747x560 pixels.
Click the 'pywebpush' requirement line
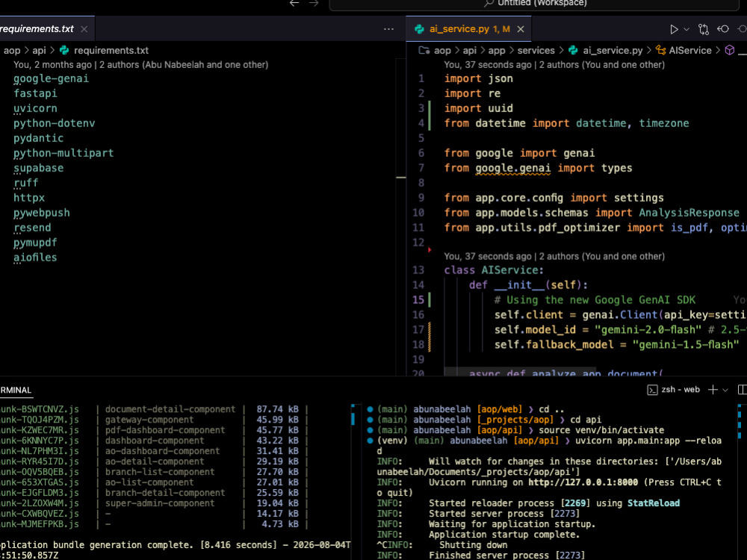(41, 213)
